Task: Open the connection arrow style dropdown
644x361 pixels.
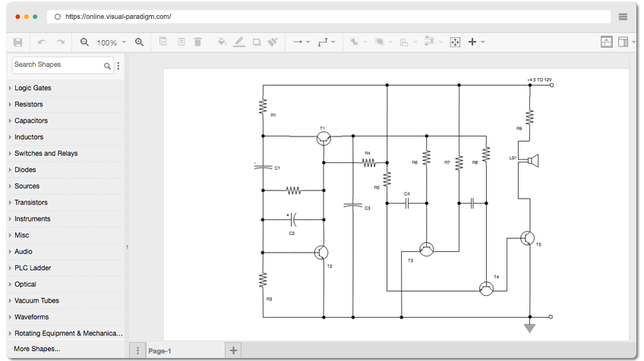Action: (301, 42)
